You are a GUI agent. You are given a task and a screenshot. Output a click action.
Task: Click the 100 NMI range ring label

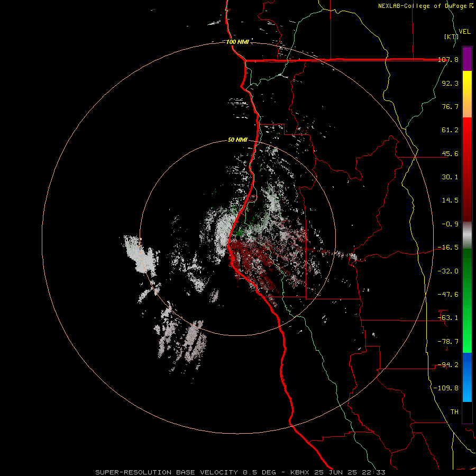click(237, 42)
